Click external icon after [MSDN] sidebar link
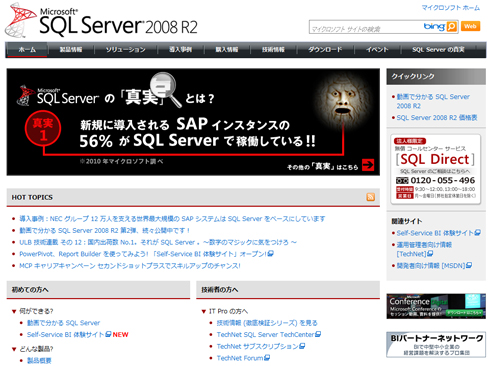This screenshot has height=366, width=490. tap(469, 265)
